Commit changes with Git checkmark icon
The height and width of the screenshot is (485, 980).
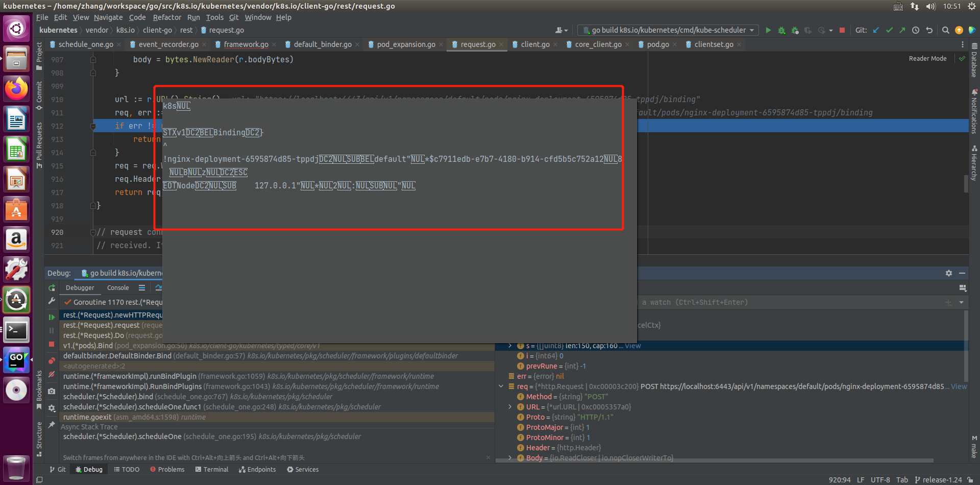pos(889,30)
